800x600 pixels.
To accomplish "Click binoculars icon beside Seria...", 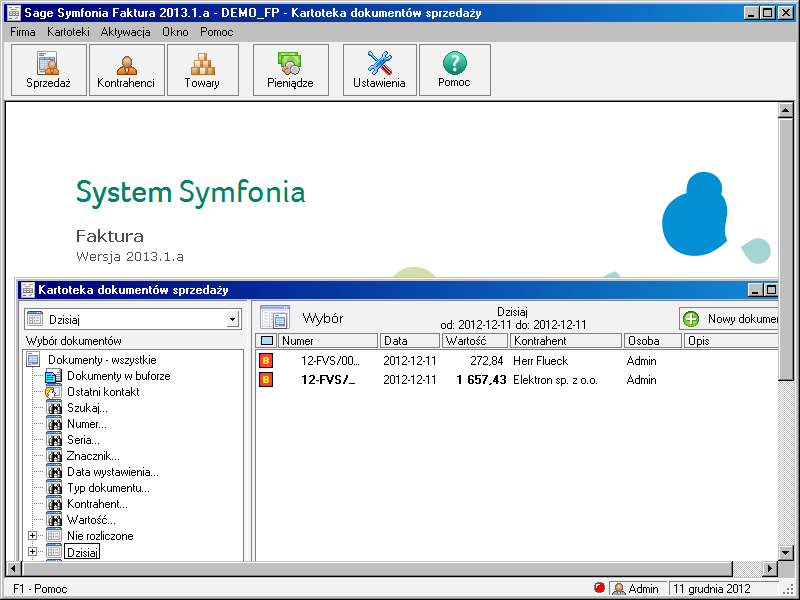I will point(54,440).
